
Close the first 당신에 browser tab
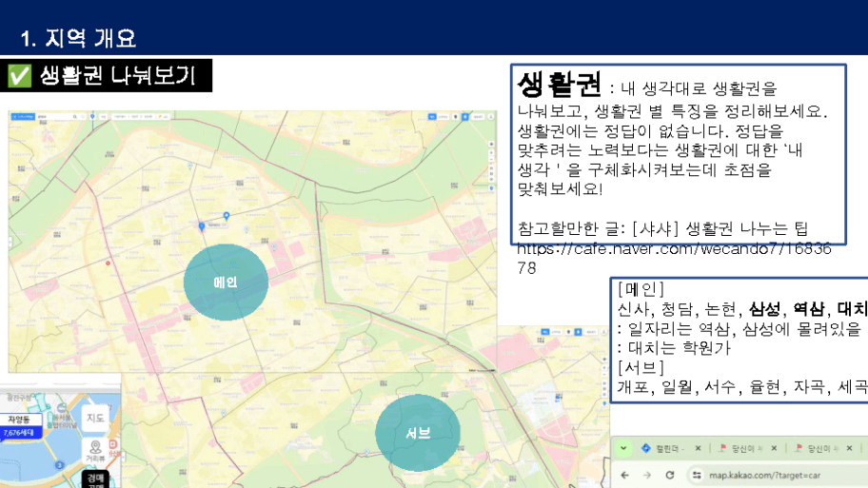coord(774,448)
